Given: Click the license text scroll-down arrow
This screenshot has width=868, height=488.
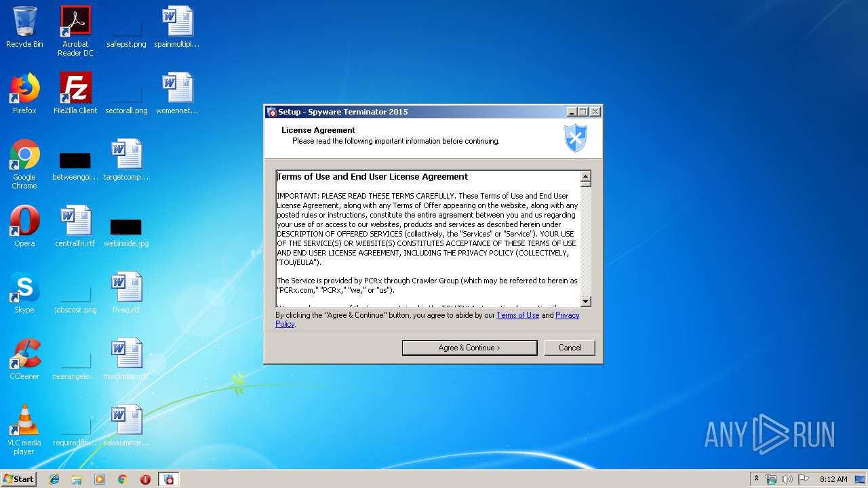Looking at the screenshot, I should (586, 302).
